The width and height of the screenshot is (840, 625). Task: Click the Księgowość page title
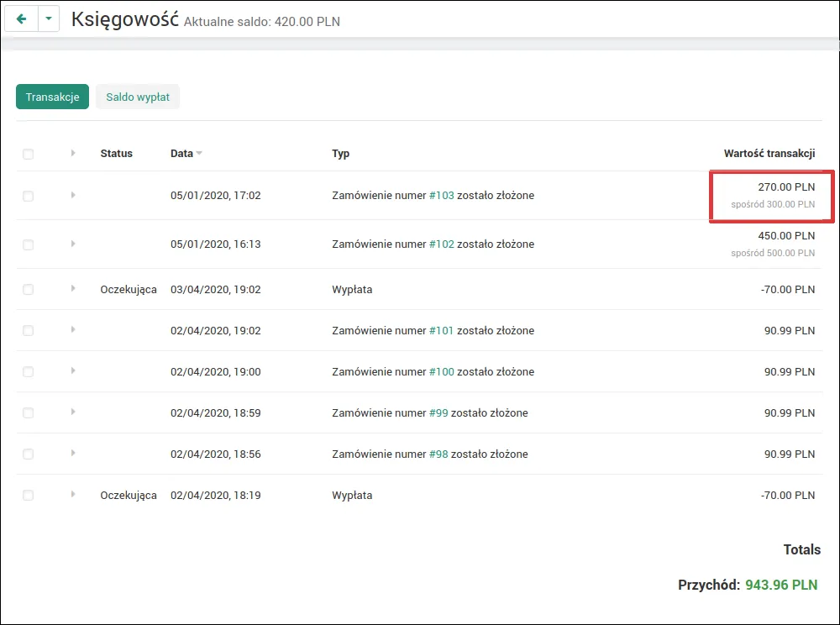(x=125, y=19)
